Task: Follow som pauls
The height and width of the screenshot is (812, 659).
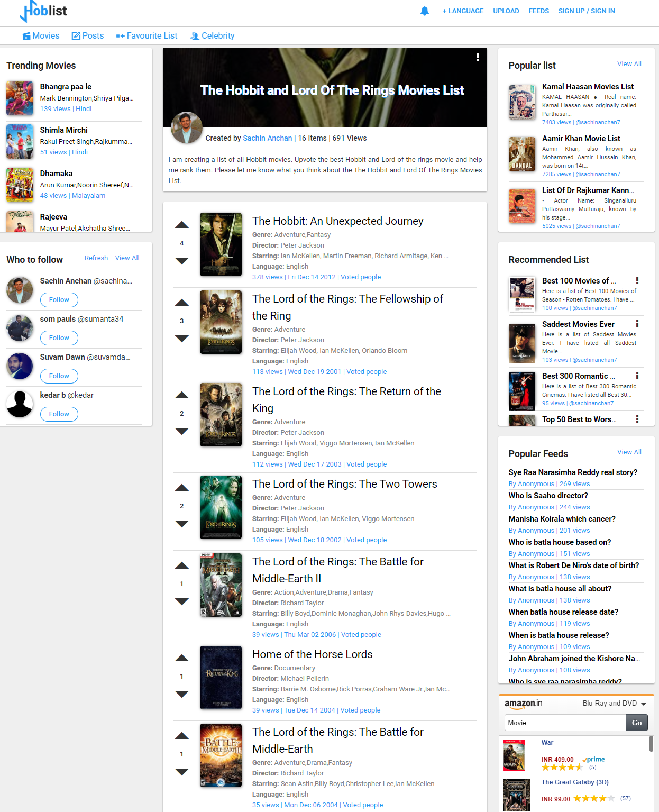Action: pyautogui.click(x=59, y=338)
